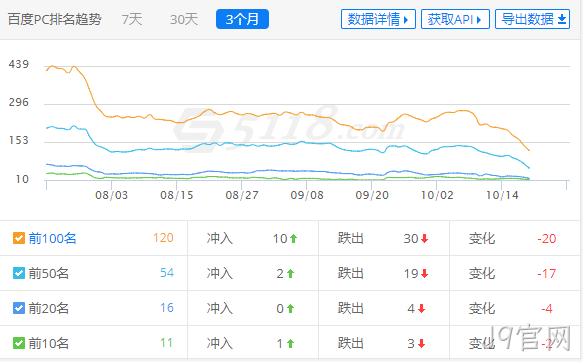The height and width of the screenshot is (362, 583).
Task: Click the green up arrow beside 10
Action: [x=294, y=239]
